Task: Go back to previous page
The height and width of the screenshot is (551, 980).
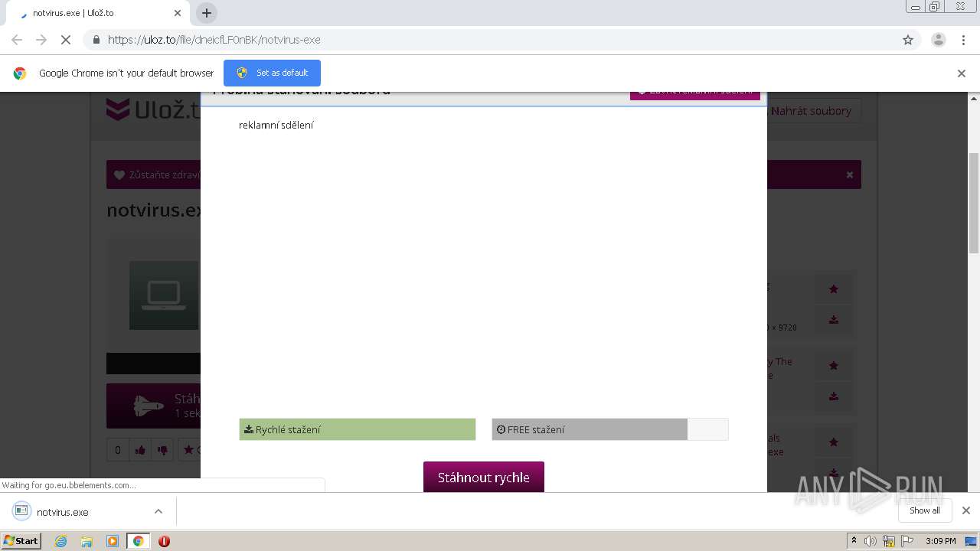Action: click(x=17, y=40)
